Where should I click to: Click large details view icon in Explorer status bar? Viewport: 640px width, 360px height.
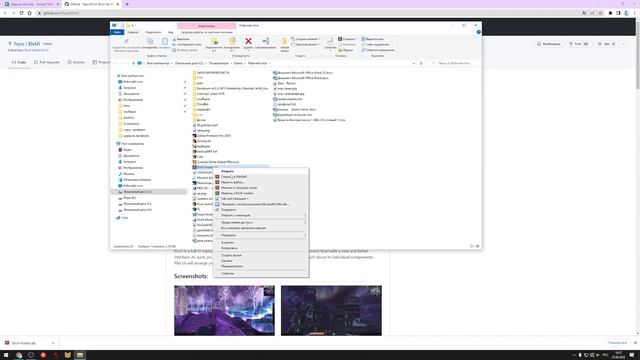pos(478,246)
